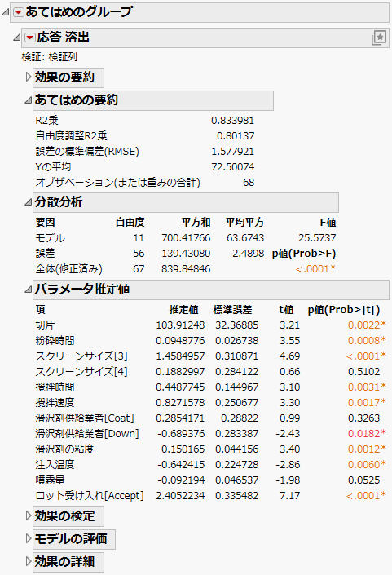
Task: Click the p-value 0.5102
Action: click(363, 371)
